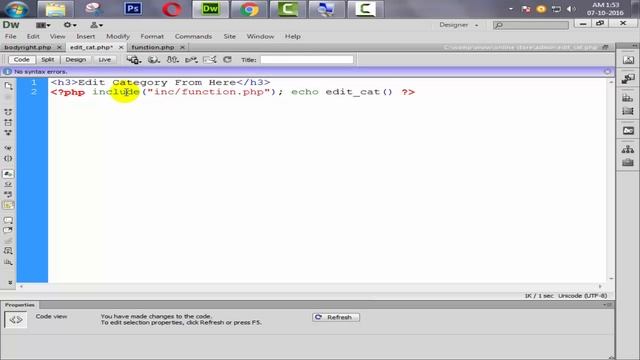Open the Multiscreen preview dropdown

[134, 60]
